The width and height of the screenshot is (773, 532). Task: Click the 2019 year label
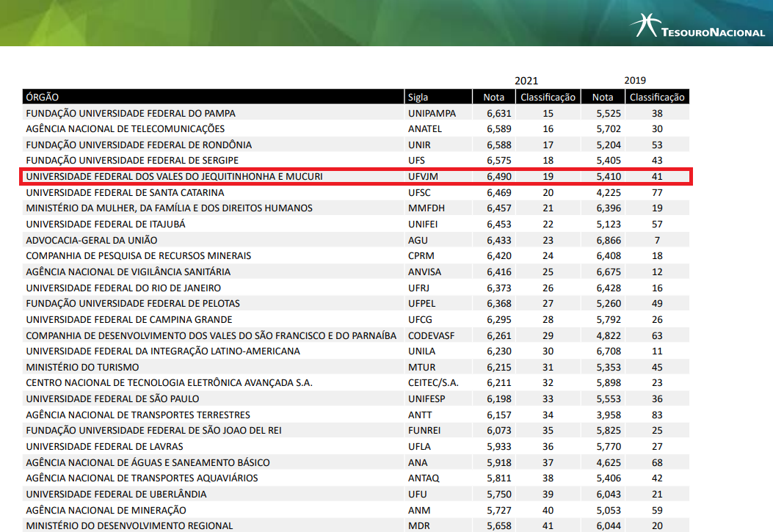point(635,81)
